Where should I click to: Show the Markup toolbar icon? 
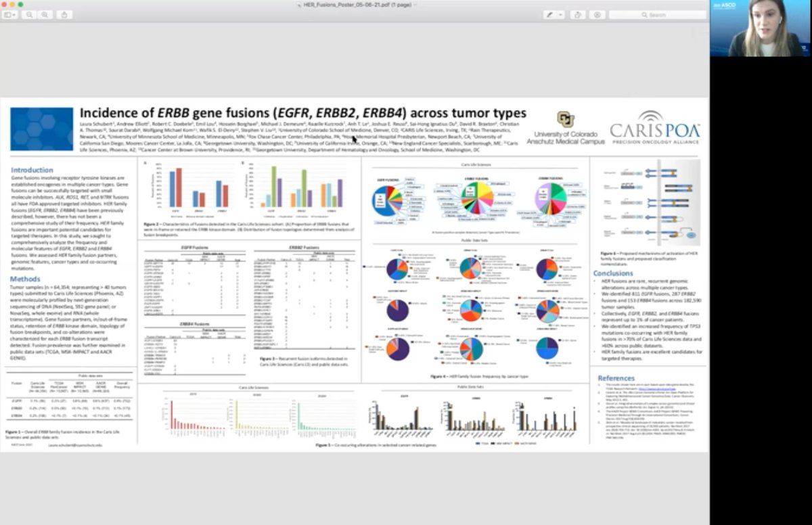597,14
